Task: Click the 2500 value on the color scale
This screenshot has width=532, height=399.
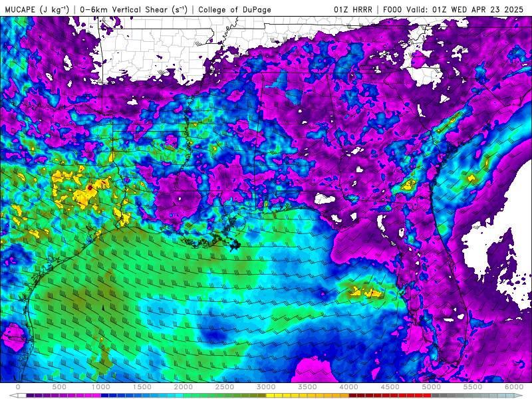Action: click(x=225, y=387)
